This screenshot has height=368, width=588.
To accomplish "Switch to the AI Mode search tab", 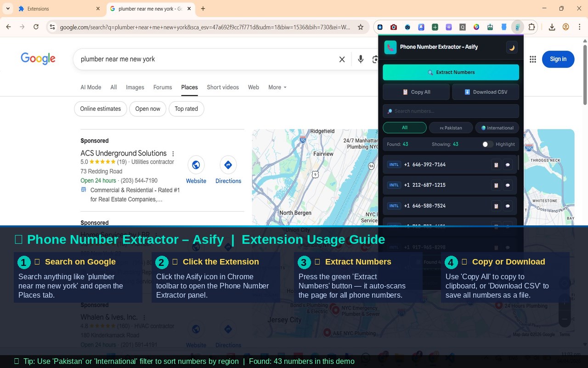I will click(x=91, y=87).
